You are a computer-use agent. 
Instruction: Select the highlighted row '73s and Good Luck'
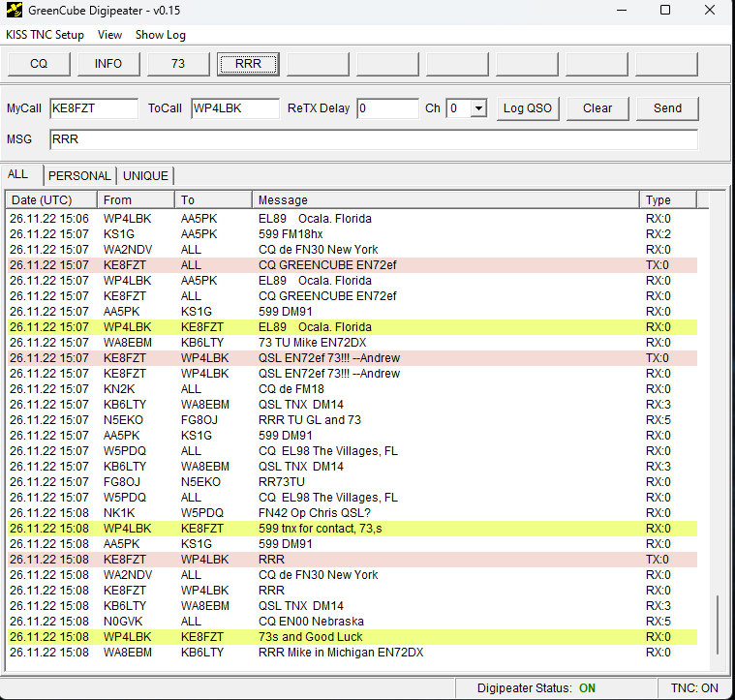352,637
